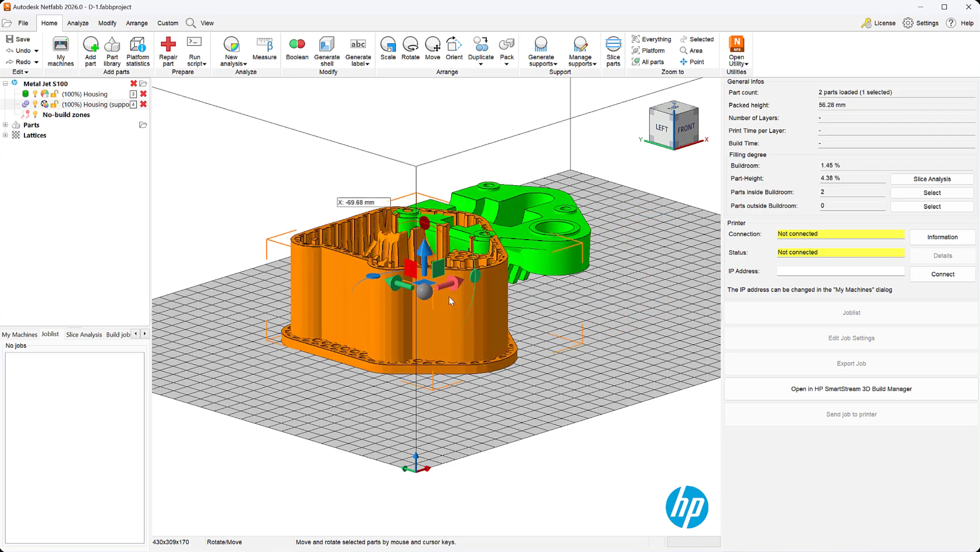Screen dimensions: 980x552
Task: Click color palette icon of Housing (support)
Action: (x=45, y=104)
